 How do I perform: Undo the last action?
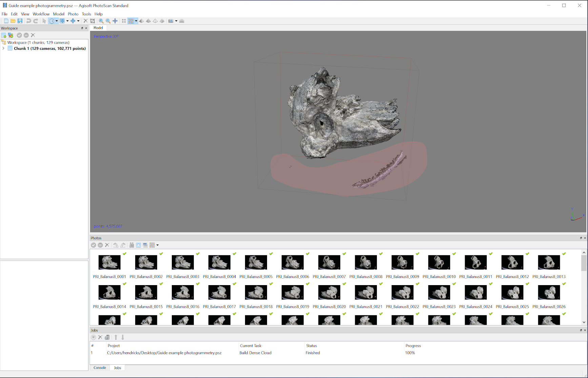pos(29,21)
